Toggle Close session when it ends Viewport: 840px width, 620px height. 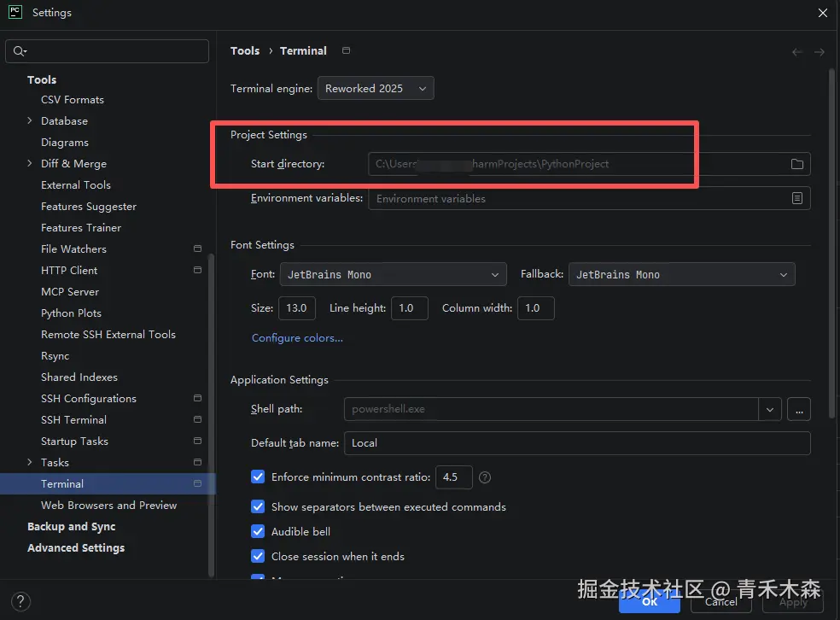pyautogui.click(x=258, y=556)
